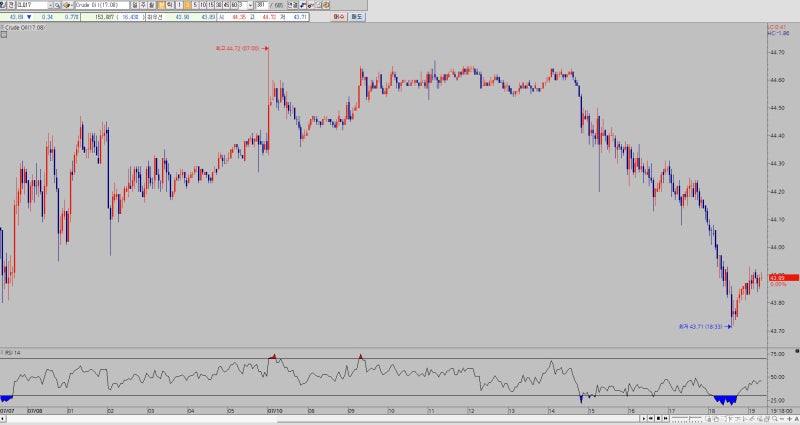Select the tick (틱) period button
Viewport: 800px width, 425px height.
point(169,5)
